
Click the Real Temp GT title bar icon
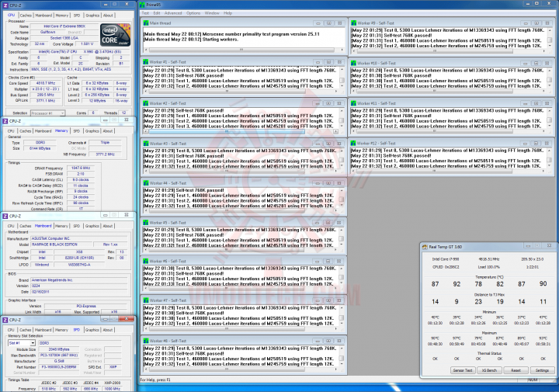[425, 247]
